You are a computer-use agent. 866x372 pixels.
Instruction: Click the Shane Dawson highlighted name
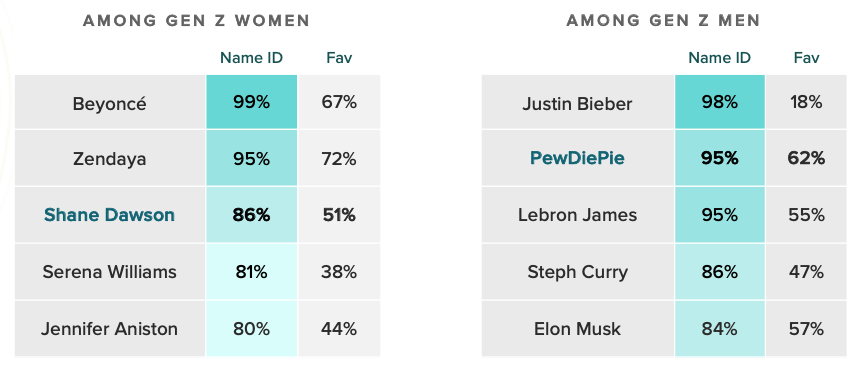pos(109,215)
